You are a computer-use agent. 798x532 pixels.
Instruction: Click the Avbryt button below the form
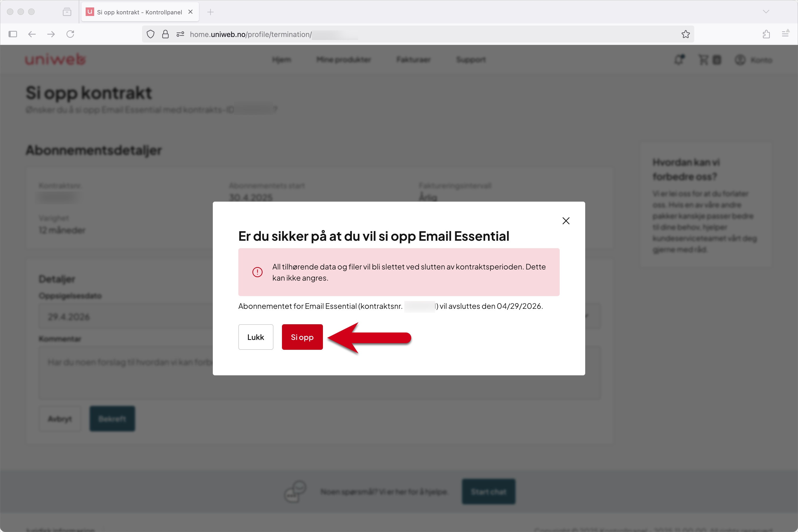pyautogui.click(x=60, y=419)
